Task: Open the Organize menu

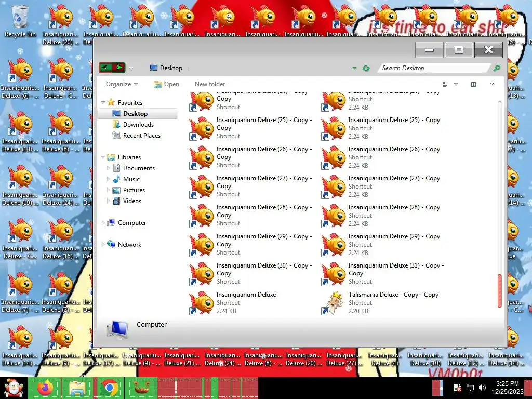Action: pyautogui.click(x=122, y=84)
